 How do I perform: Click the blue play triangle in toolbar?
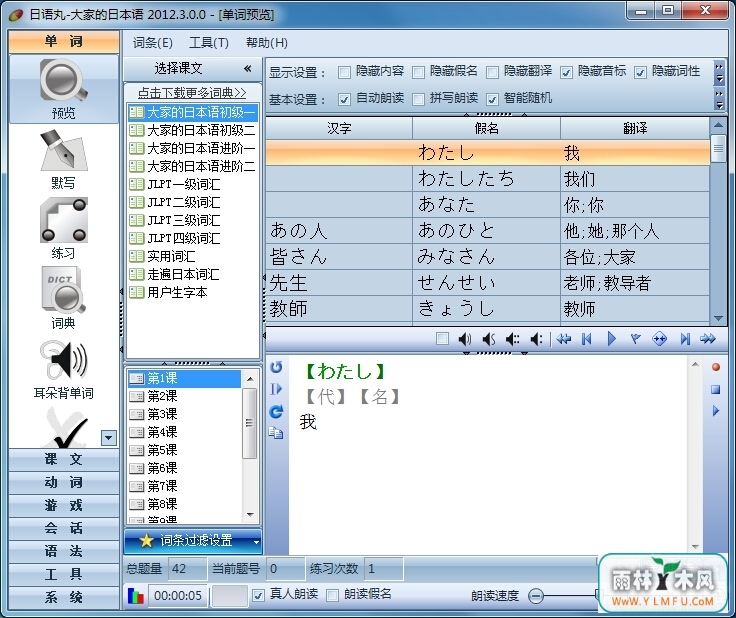612,339
